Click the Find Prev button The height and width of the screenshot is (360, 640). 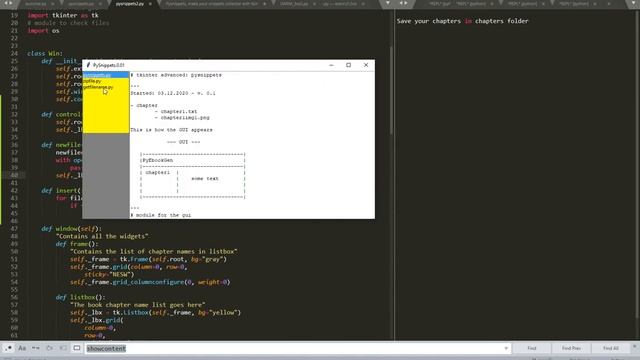571,348
